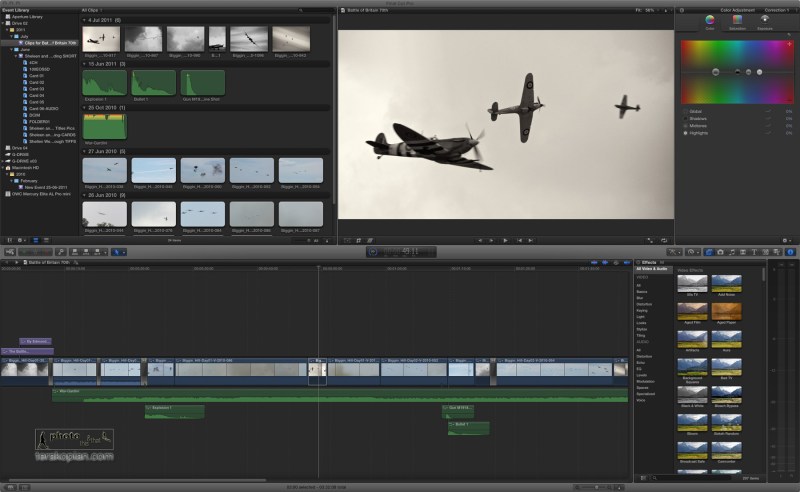The image size is (800, 492).
Task: Switch to the Saturation tab
Action: point(737,21)
